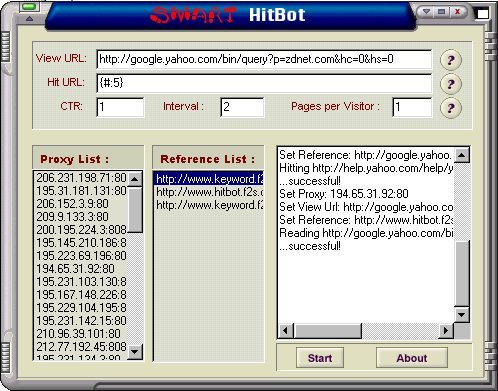Click log panel scroll-up arrow
498x391 pixels.
click(462, 155)
